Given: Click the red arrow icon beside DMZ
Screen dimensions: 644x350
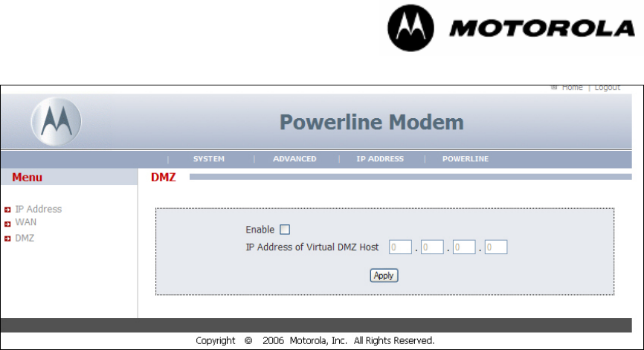Looking at the screenshot, I should point(7,239).
